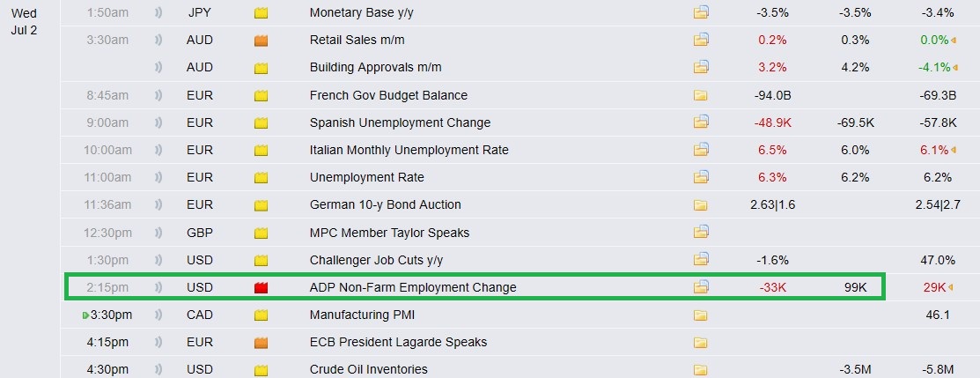Viewport: 980px width, 378px height.
Task: Toggle sound alert for Challenger Job Cuts
Action: (158, 260)
